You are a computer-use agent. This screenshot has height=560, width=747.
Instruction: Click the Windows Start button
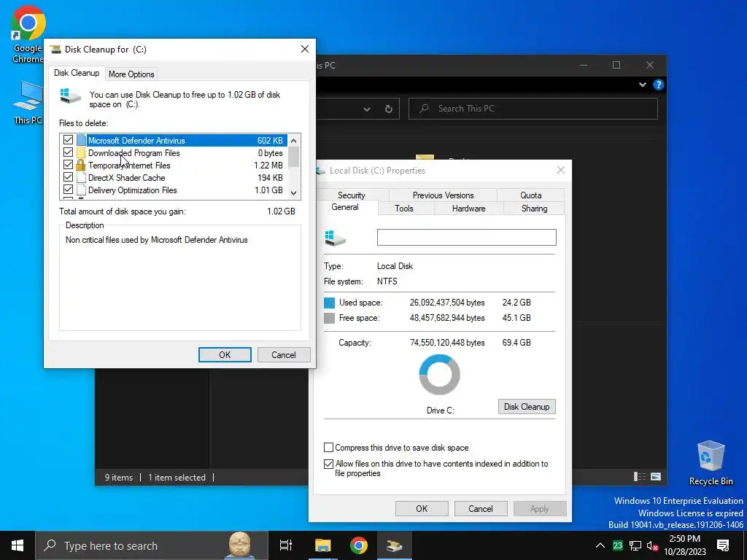click(x=18, y=545)
